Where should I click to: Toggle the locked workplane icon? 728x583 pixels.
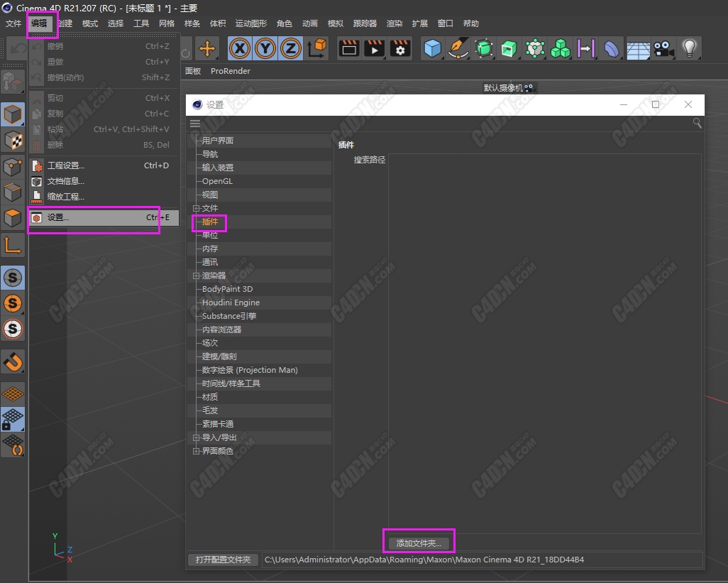13,419
